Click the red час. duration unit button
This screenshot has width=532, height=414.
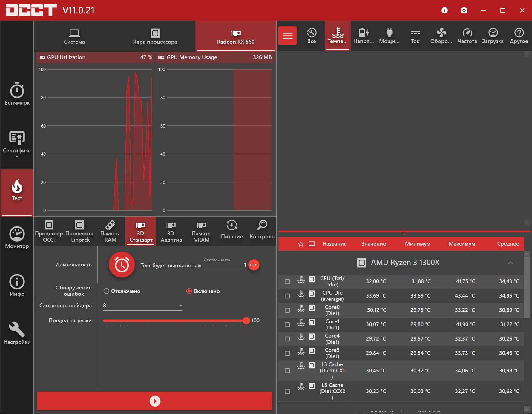(254, 265)
